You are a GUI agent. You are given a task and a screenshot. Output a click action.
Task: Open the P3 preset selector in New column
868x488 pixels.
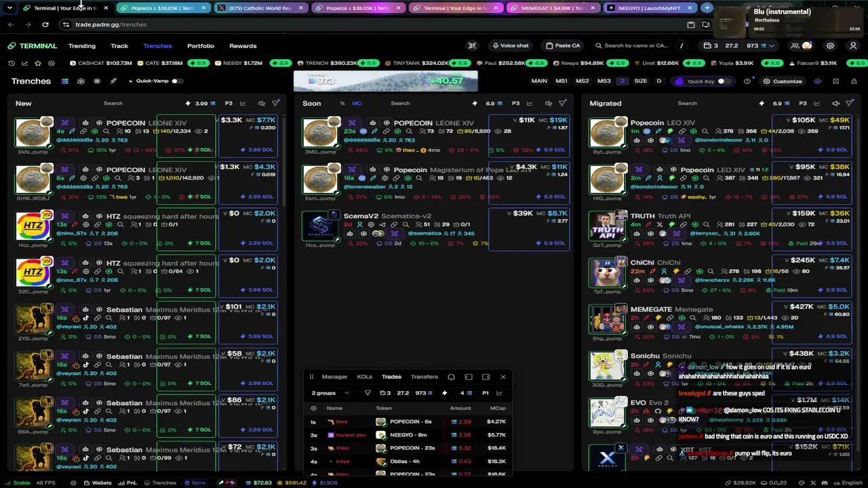229,104
